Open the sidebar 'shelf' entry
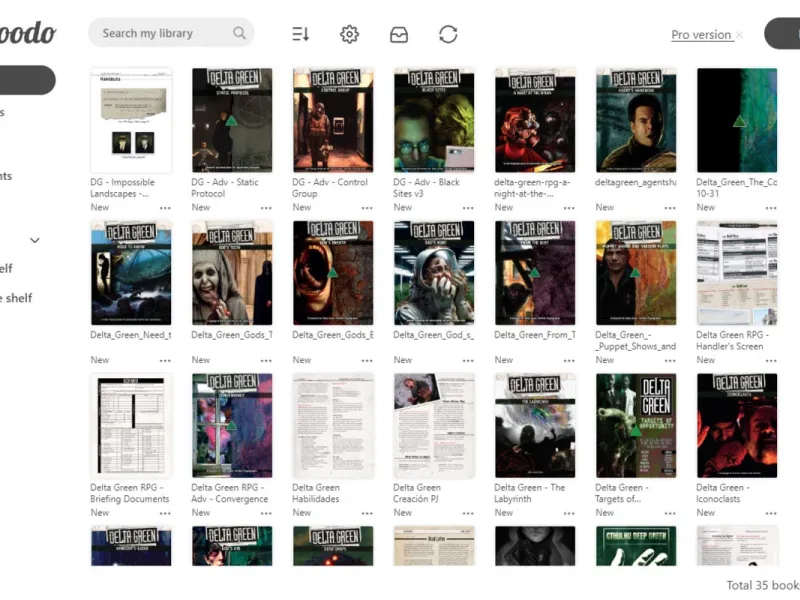The image size is (800, 600). [16, 298]
